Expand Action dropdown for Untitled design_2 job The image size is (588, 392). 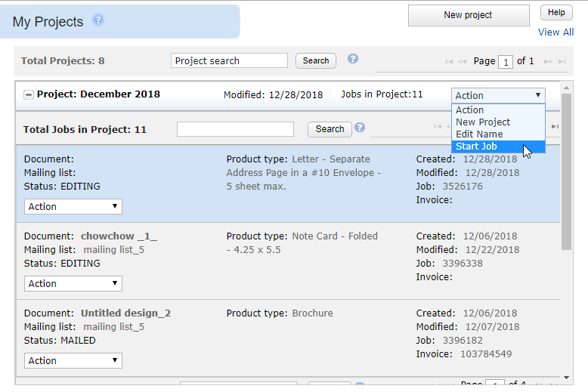[73, 360]
